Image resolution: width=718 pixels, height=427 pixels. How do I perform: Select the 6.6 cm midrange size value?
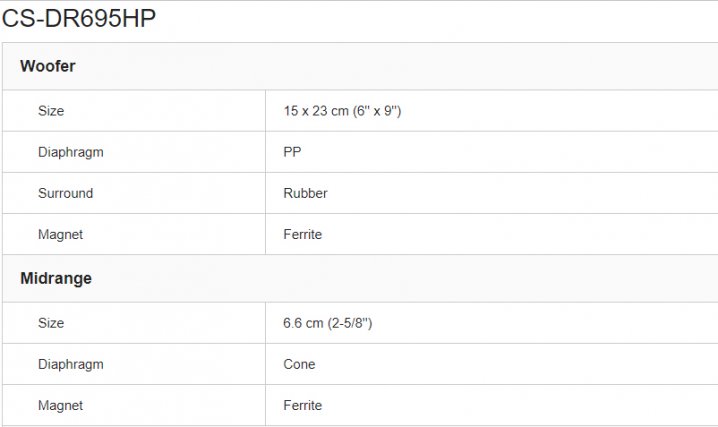[x=328, y=323]
